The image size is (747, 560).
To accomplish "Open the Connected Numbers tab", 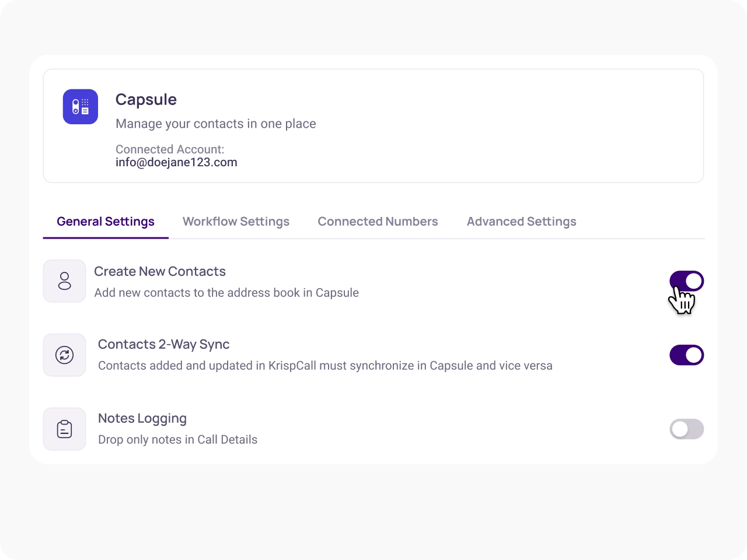I will coord(378,222).
